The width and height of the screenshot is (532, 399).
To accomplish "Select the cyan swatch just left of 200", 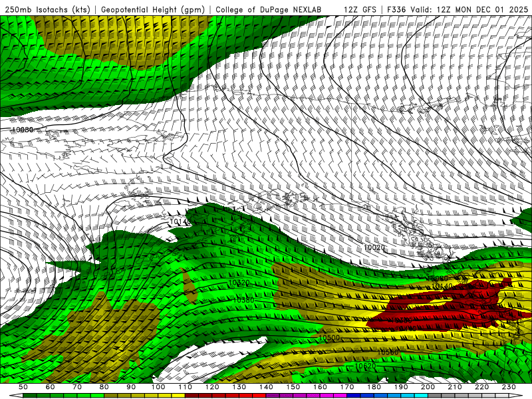I will pyautogui.click(x=421, y=396).
